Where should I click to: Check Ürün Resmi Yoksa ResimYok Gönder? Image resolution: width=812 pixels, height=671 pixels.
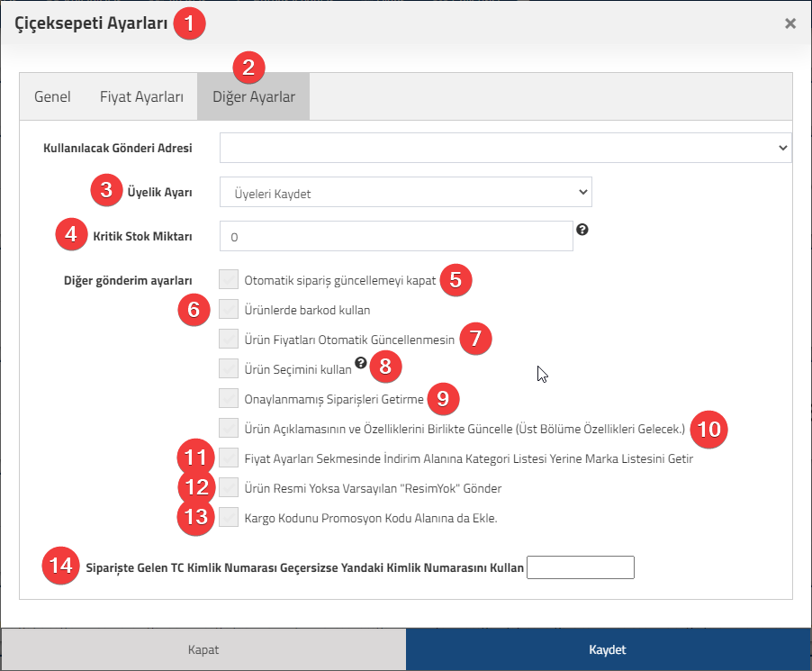pos(229,487)
